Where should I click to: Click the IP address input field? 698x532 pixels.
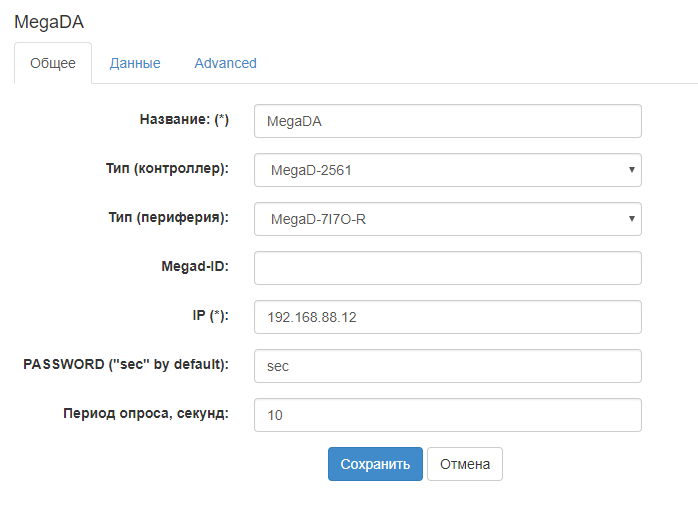pyautogui.click(x=447, y=317)
